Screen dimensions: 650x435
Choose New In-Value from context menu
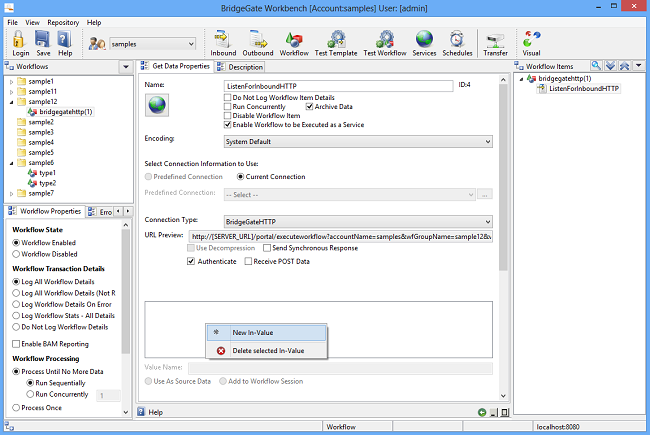(254, 333)
